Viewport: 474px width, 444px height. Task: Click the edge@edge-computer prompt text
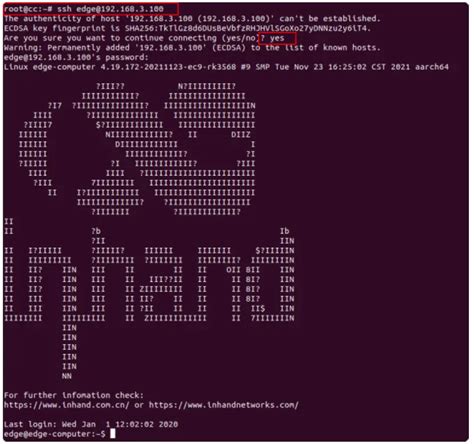55,434
